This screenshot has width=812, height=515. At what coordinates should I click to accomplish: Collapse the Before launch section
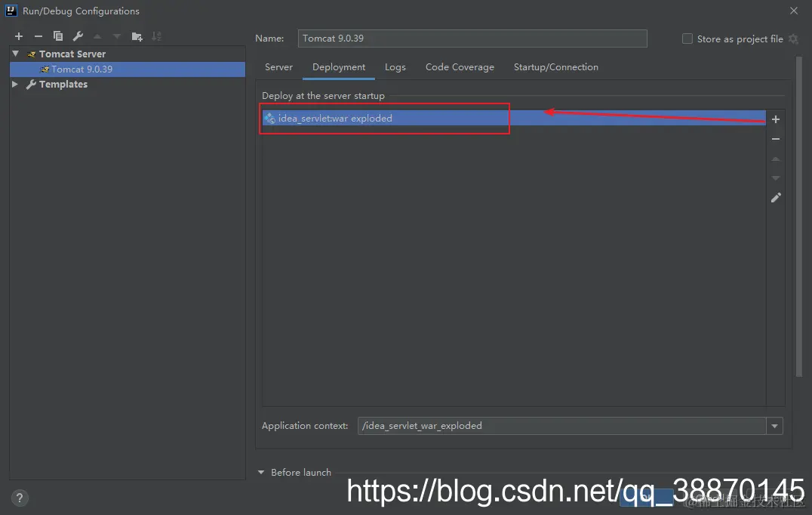(x=261, y=473)
